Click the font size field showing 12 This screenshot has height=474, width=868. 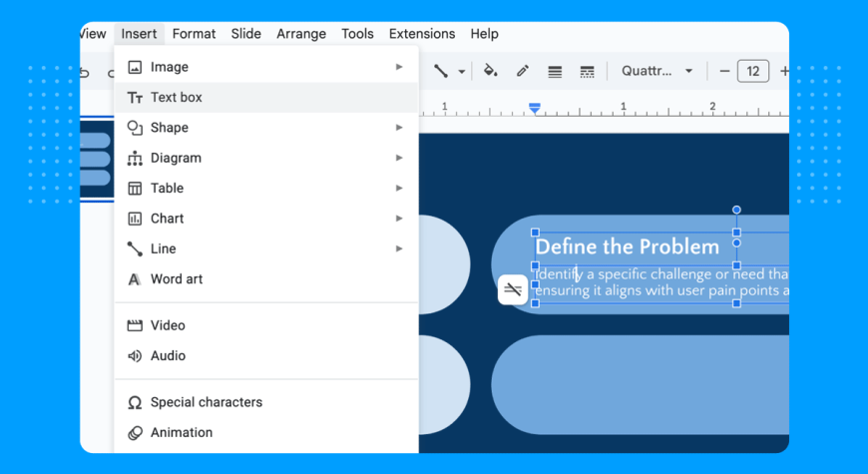753,71
